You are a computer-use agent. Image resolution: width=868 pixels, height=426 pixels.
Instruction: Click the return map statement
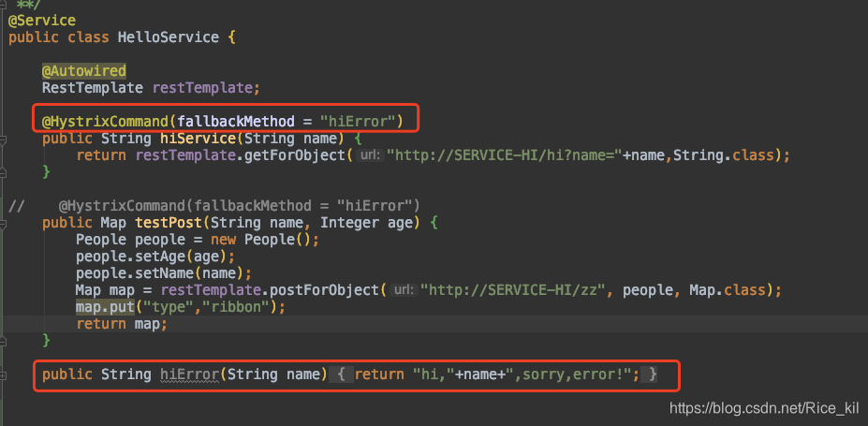coord(122,324)
